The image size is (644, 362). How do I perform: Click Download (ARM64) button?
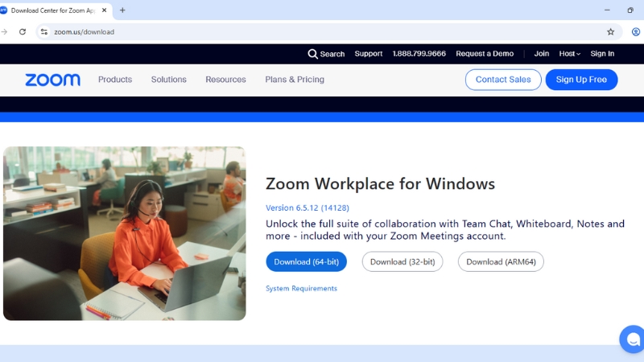501,262
